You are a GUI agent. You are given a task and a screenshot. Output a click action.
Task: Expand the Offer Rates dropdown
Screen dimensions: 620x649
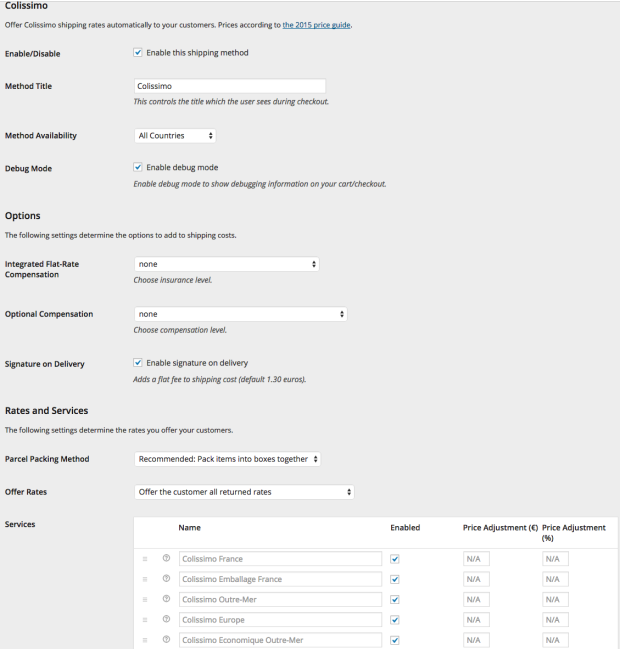pos(244,492)
